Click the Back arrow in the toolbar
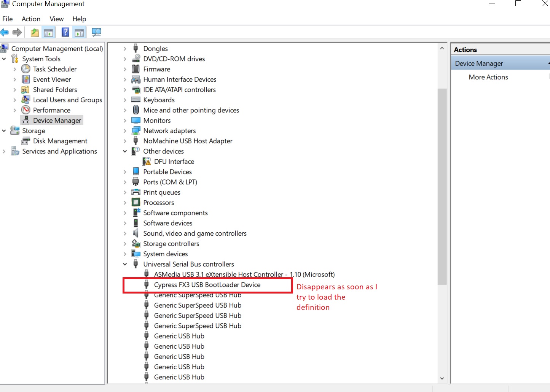This screenshot has height=392, width=550. coord(5,33)
